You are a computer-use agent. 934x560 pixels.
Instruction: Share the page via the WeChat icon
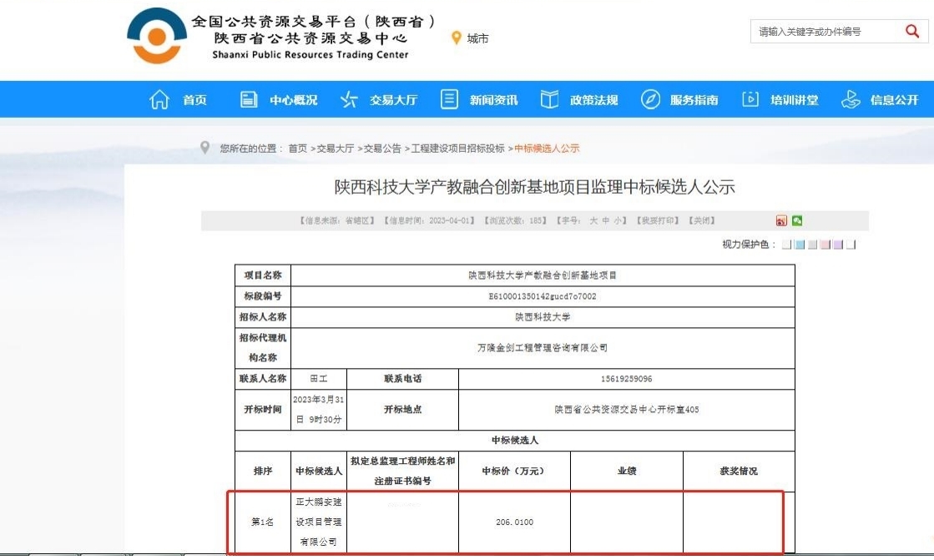[797, 220]
